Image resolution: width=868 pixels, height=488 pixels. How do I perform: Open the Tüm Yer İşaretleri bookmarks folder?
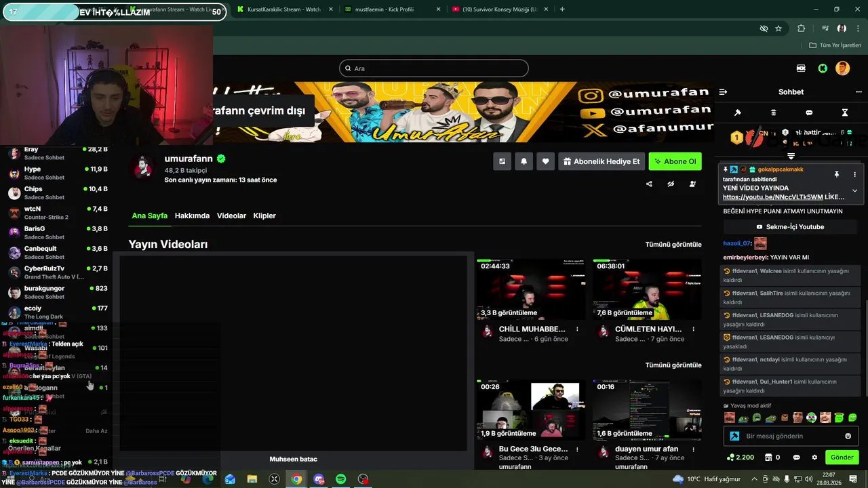[x=835, y=45]
